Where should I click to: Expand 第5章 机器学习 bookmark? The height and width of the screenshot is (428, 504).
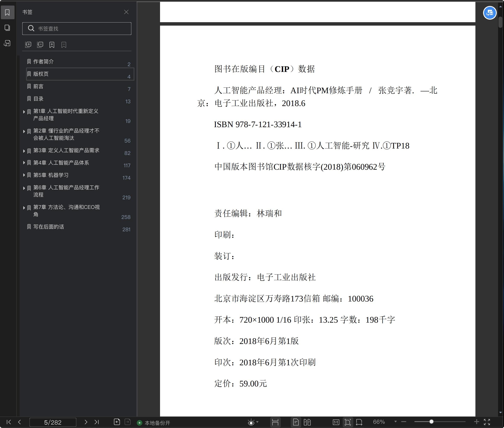tap(24, 175)
